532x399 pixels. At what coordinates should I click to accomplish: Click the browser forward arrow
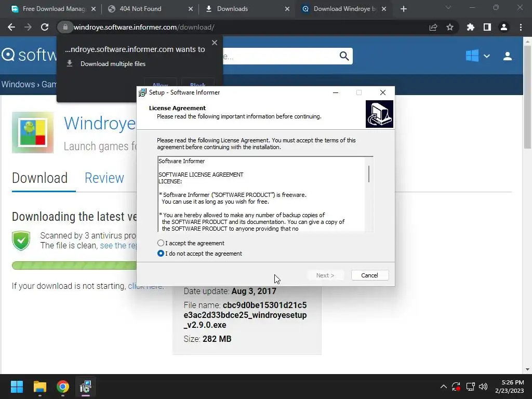(x=28, y=27)
